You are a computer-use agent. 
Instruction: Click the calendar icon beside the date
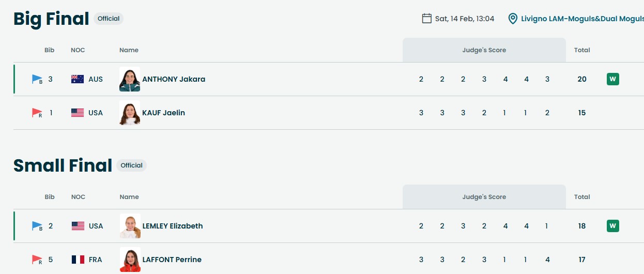[426, 19]
